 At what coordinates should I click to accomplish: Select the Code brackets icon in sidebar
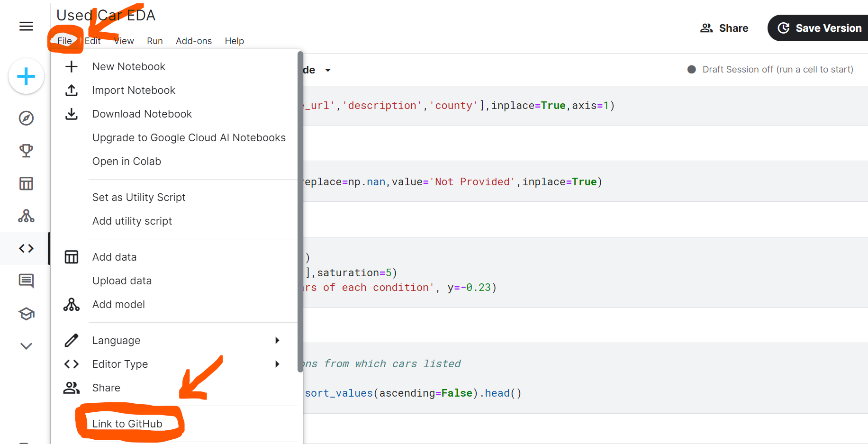(x=26, y=248)
